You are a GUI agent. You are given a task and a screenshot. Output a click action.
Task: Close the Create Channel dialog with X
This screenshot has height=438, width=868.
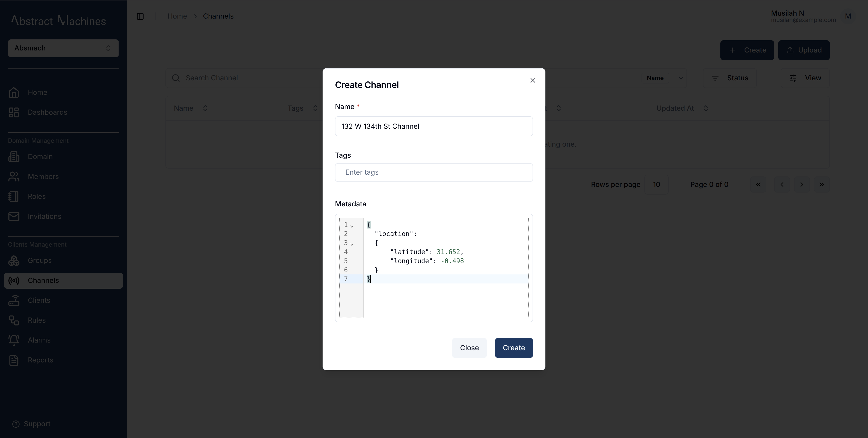[533, 81]
